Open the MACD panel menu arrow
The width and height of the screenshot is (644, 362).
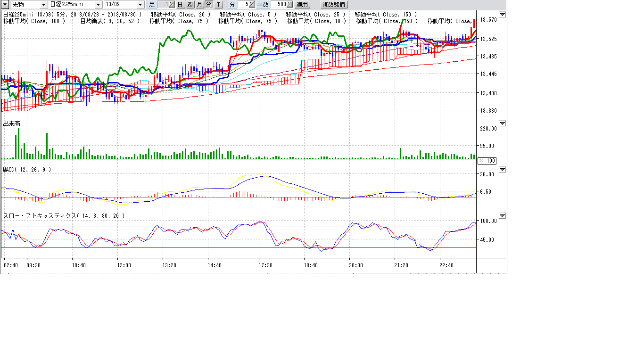click(x=502, y=170)
